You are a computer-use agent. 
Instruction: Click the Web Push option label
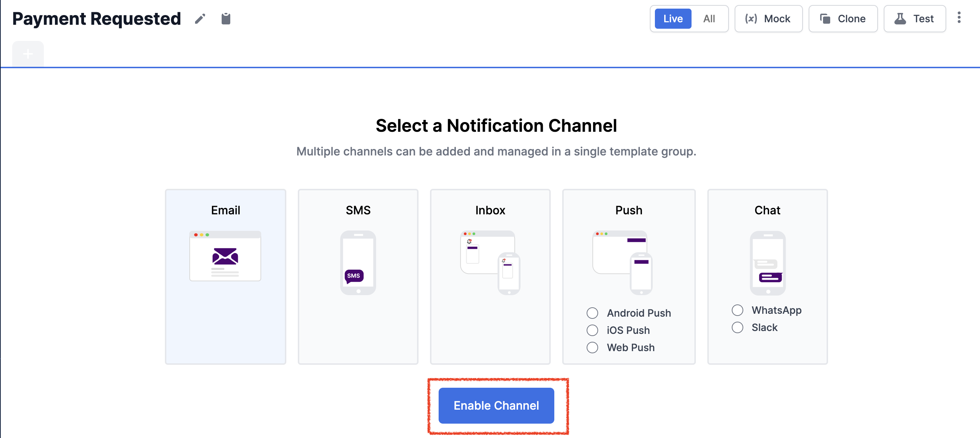[630, 348]
